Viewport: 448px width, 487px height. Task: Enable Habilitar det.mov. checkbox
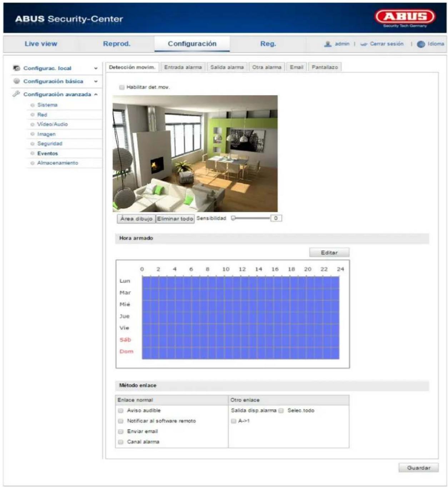[x=122, y=87]
